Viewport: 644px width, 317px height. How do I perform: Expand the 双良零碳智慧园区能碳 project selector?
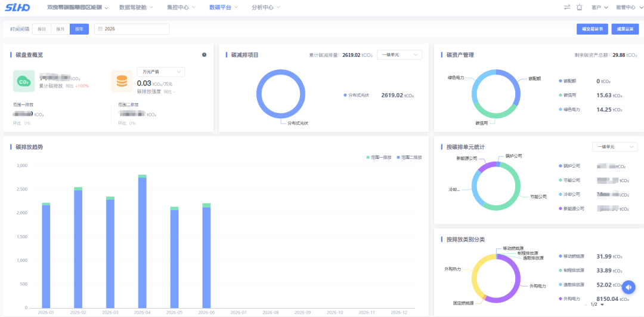(78, 7)
